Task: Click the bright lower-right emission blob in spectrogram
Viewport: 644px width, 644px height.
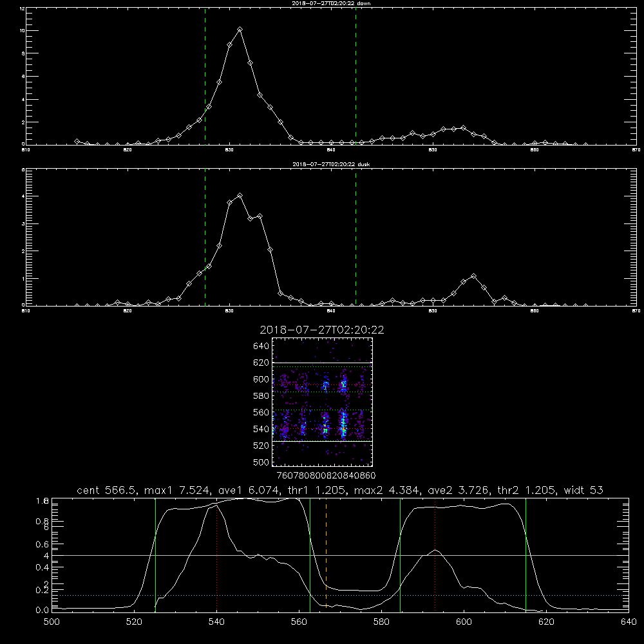Action: pyautogui.click(x=344, y=425)
